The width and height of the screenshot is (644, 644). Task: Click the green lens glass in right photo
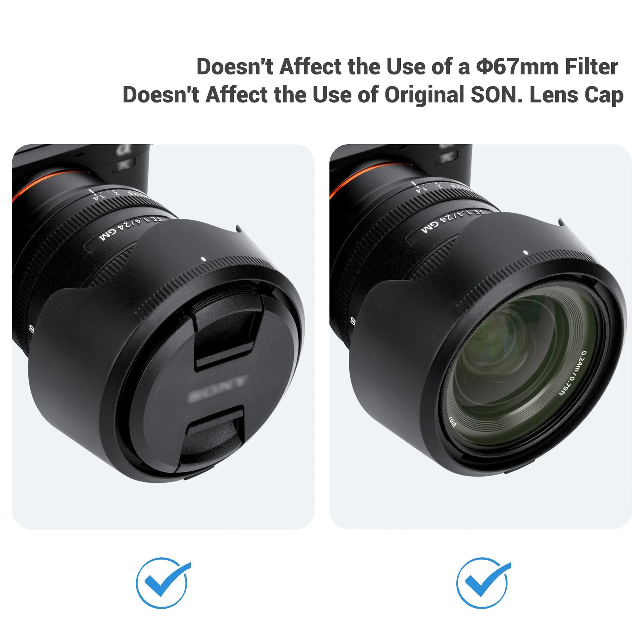[x=520, y=367]
